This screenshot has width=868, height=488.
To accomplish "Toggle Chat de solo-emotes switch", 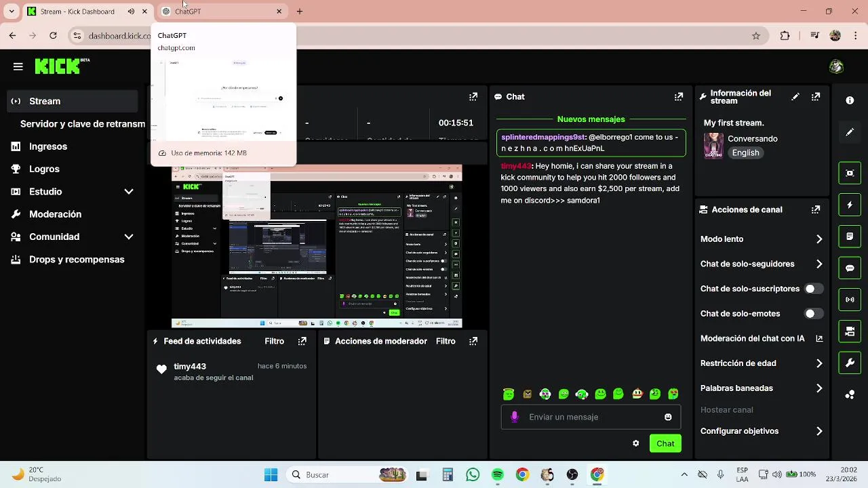I will [814, 314].
